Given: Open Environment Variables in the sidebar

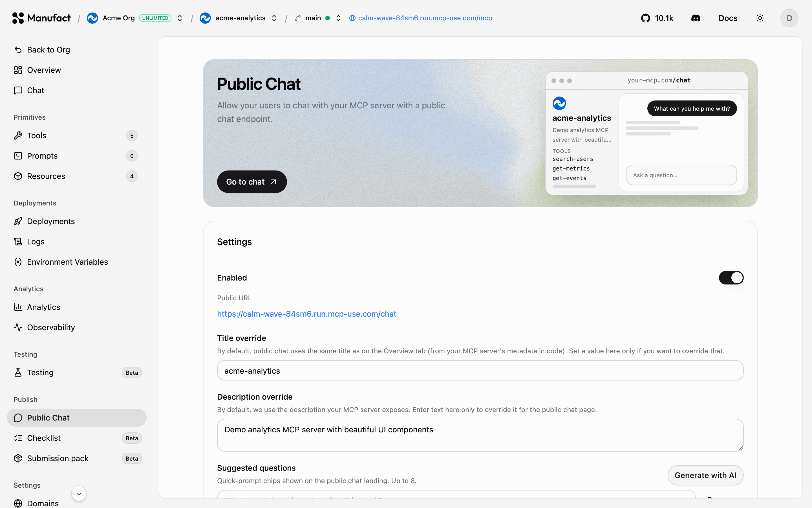Looking at the screenshot, I should click(x=76, y=262).
